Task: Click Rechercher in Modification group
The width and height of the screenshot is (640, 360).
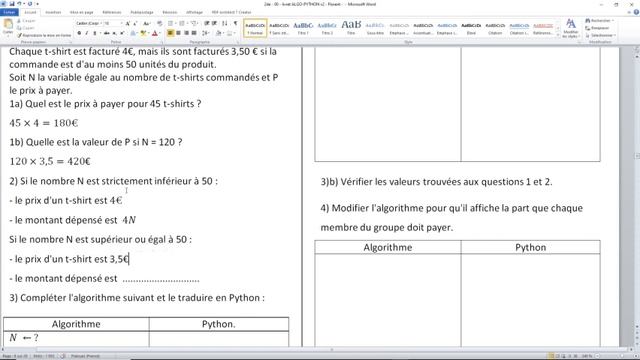Action: click(599, 20)
